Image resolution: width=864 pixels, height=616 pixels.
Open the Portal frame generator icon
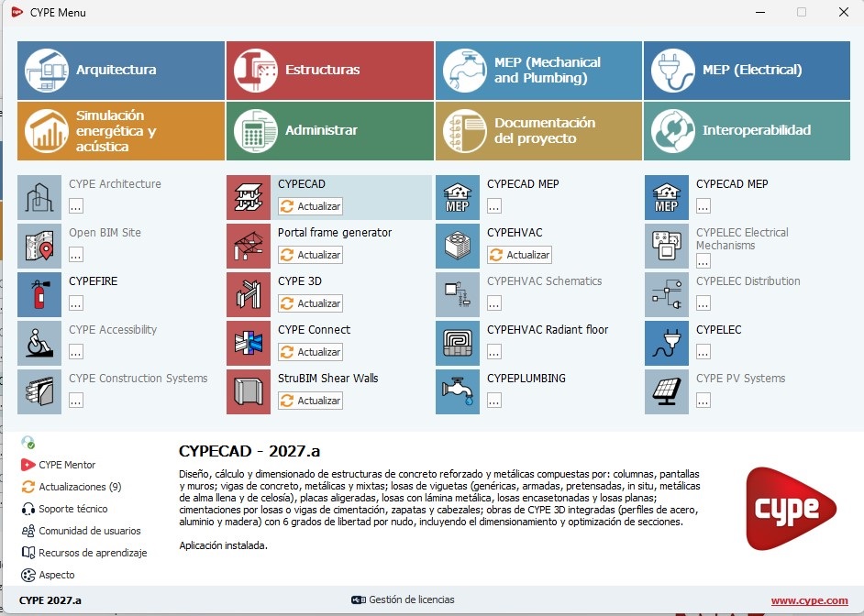[249, 246]
